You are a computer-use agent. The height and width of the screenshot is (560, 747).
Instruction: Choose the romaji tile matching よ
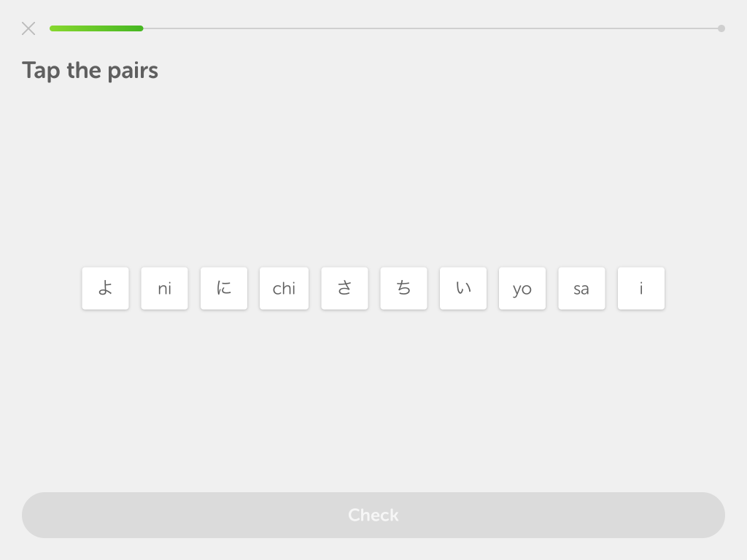click(522, 288)
